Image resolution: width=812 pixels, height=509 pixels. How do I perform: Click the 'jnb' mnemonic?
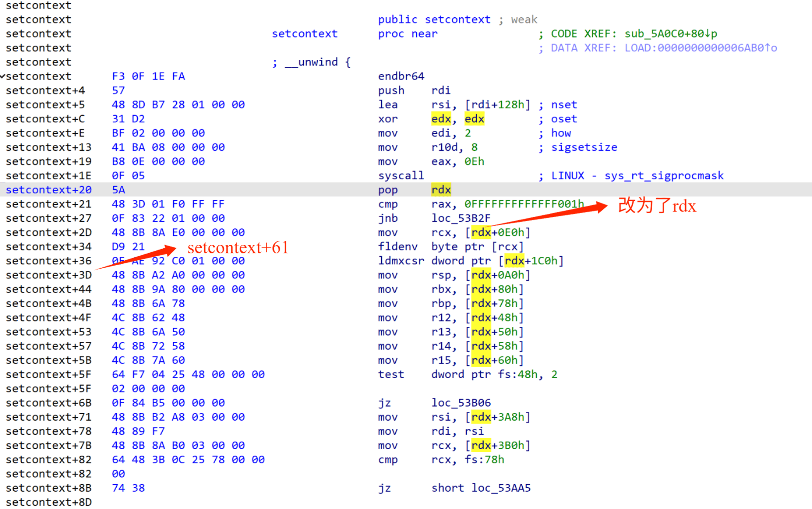coord(388,218)
